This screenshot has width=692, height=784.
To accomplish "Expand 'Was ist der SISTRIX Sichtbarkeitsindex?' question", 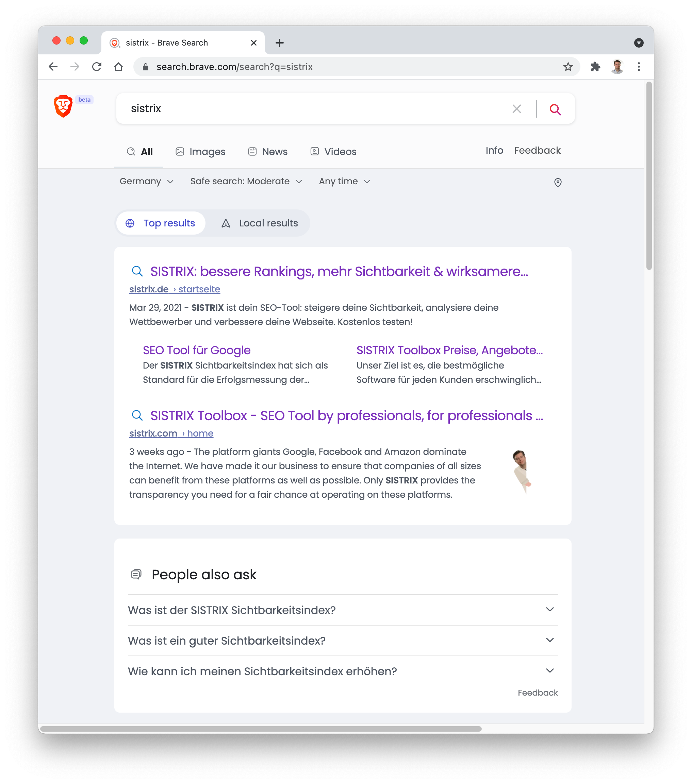I will [x=342, y=610].
